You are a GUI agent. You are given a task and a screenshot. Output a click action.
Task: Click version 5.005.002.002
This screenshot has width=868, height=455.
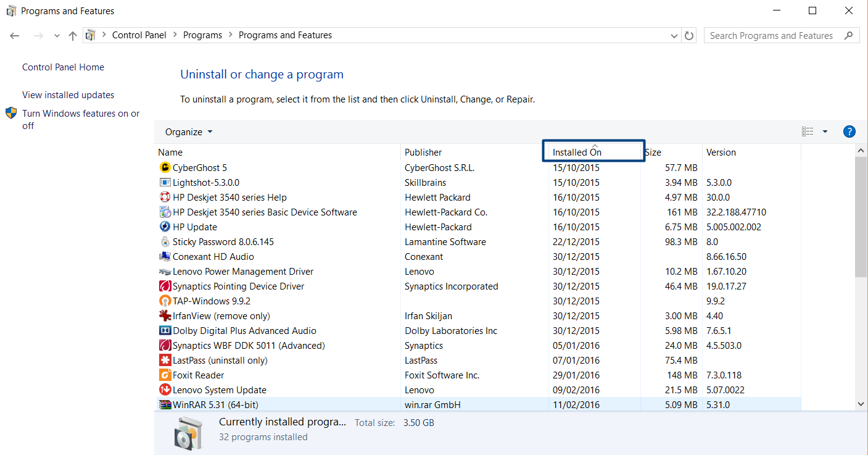tap(734, 227)
